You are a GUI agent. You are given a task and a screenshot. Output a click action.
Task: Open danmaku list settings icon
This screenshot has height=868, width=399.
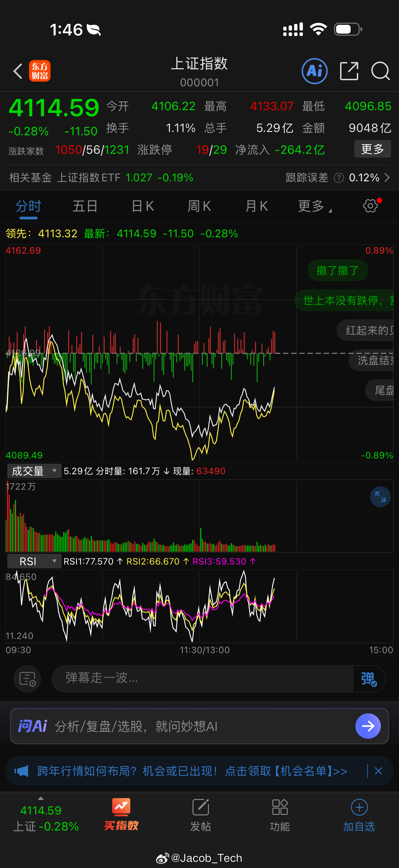(x=27, y=679)
